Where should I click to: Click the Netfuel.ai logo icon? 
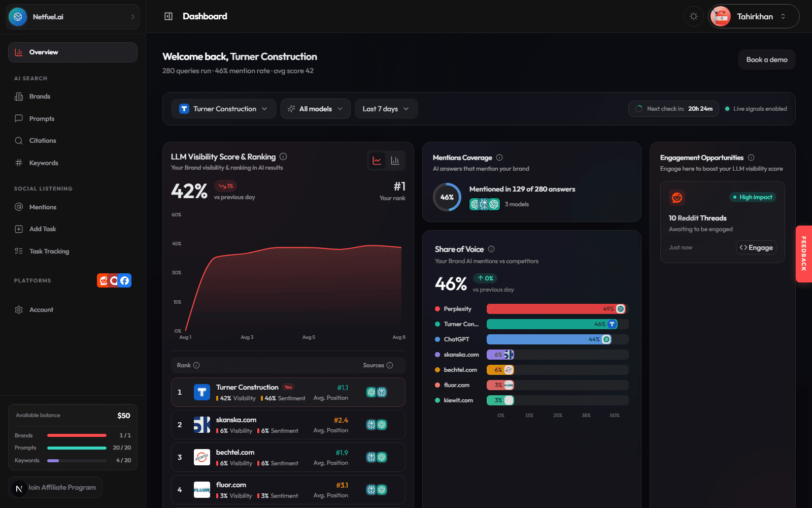(18, 17)
